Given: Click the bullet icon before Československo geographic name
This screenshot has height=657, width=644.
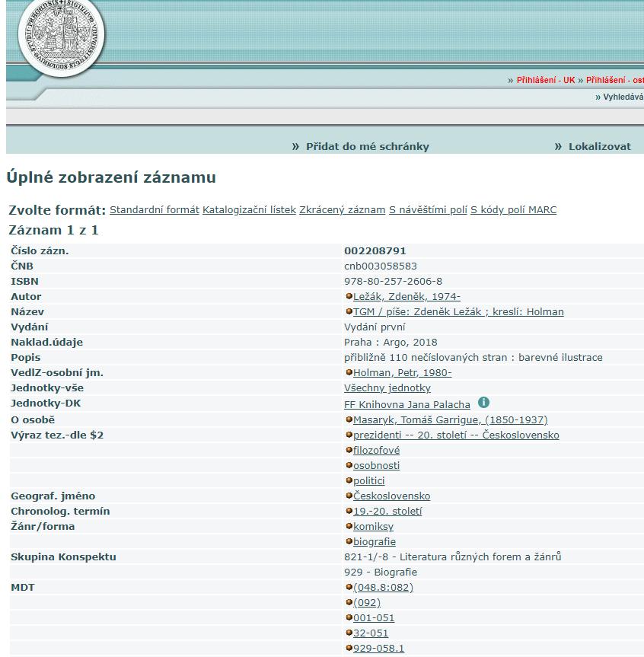Looking at the screenshot, I should (x=349, y=496).
